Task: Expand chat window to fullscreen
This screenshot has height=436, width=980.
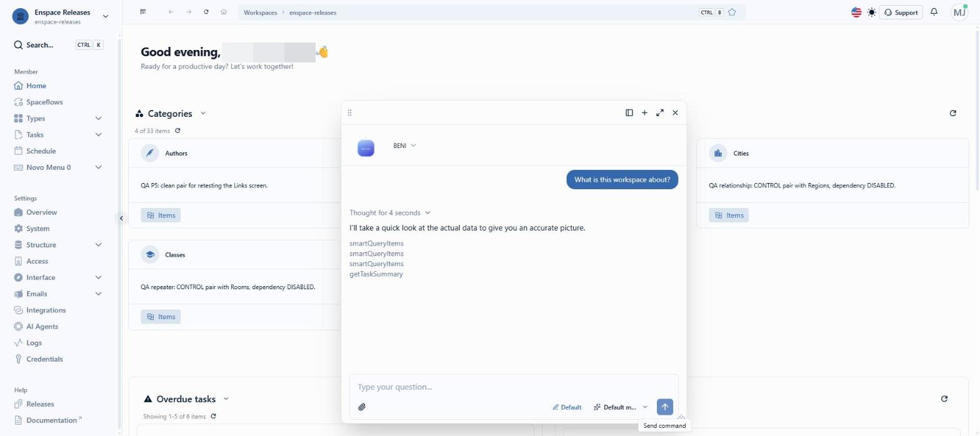Action: tap(660, 112)
